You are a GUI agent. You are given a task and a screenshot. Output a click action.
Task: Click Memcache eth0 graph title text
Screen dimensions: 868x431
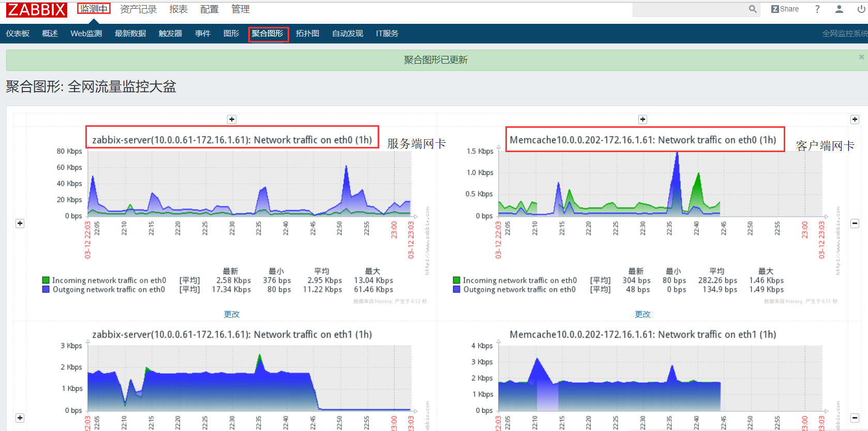click(x=643, y=140)
